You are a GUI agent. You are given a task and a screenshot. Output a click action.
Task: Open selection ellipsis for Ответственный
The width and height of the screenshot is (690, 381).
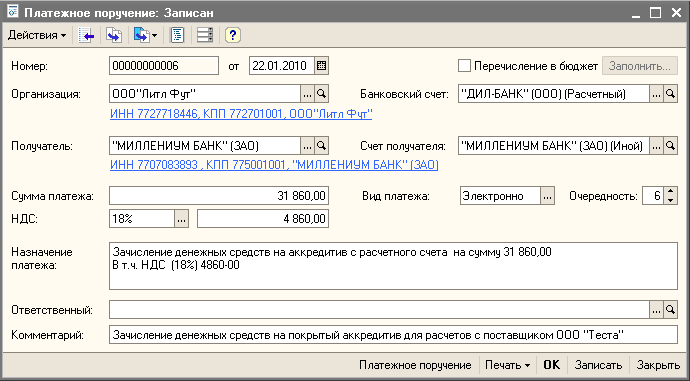click(656, 310)
